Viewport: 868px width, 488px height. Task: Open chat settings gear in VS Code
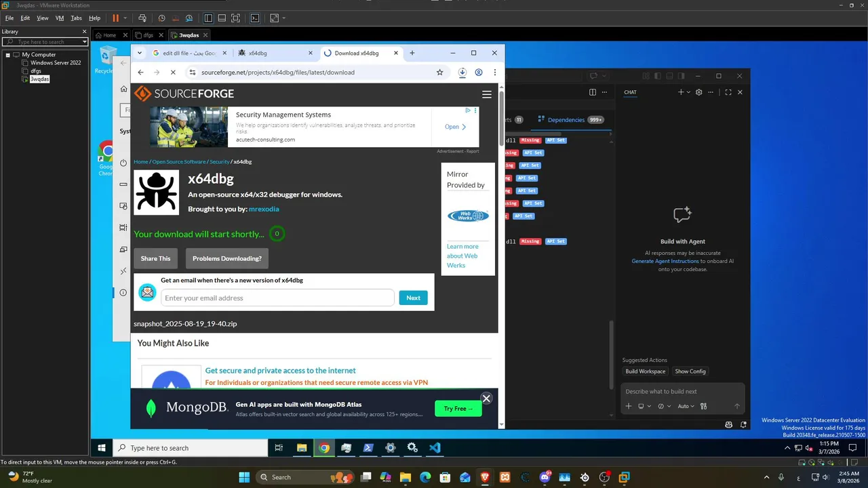699,92
